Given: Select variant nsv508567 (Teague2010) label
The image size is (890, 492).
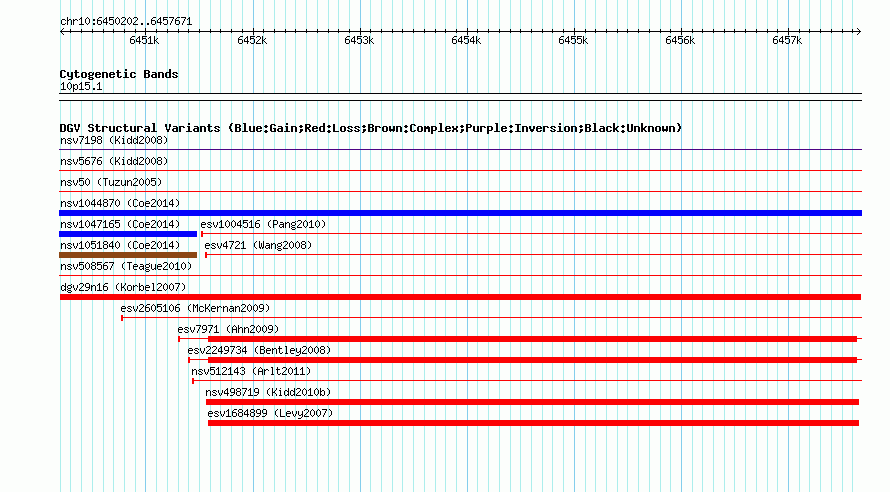Looking at the screenshot, I should [126, 266].
